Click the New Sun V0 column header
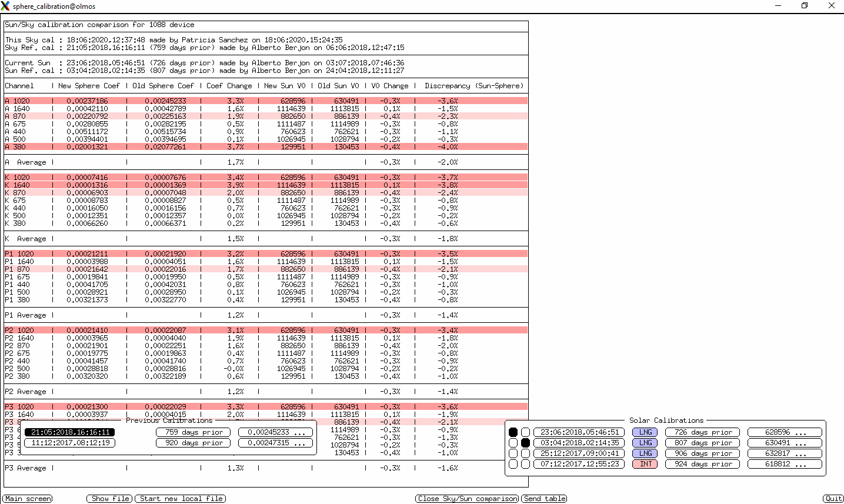Viewport: 844px width, 504px height. pyautogui.click(x=285, y=86)
